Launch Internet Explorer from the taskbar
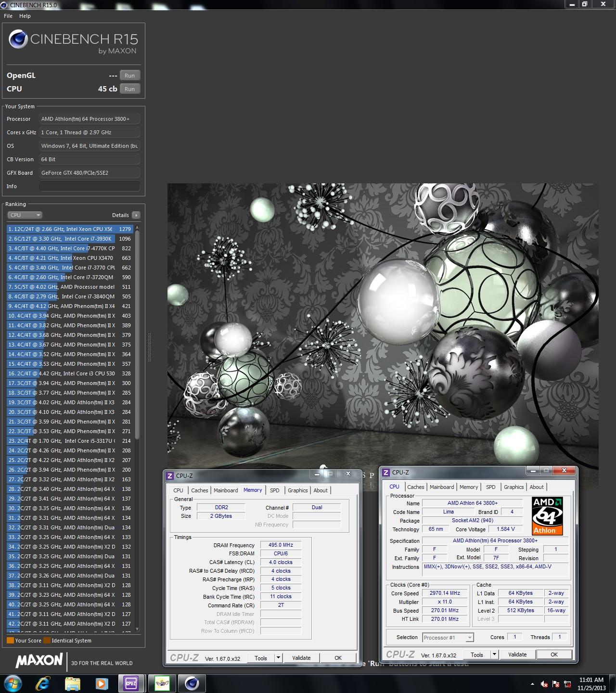 [x=43, y=683]
